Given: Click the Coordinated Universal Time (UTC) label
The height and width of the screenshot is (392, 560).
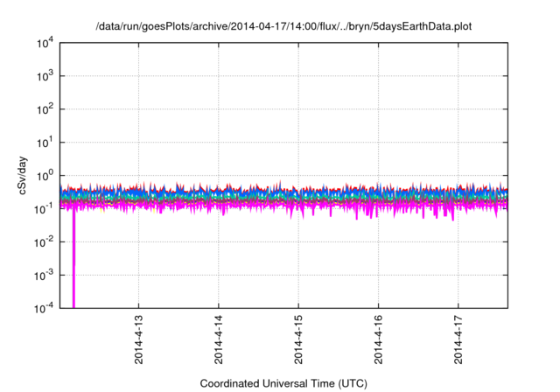Looking at the screenshot, I should click(283, 383).
